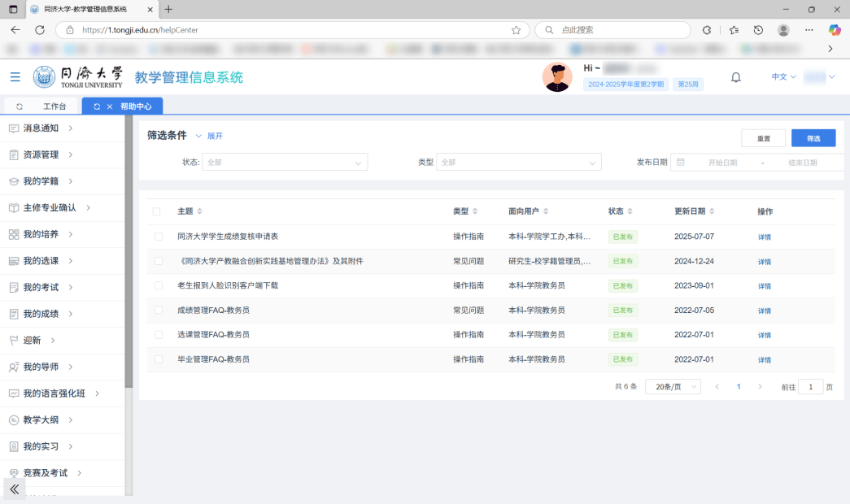Screen dimensions: 850x504
Task: Tick the checkbox for 毕业管理FAQ-教务员
Action: [x=157, y=358]
